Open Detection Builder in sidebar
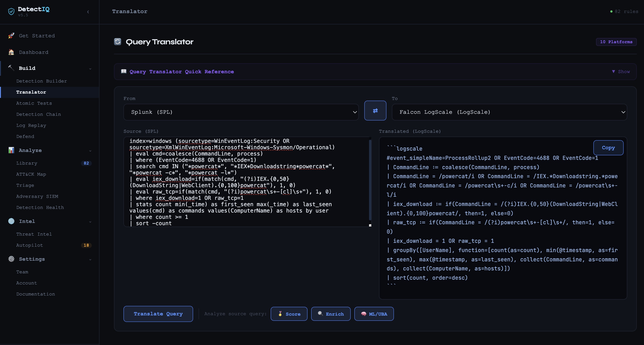This screenshot has width=644, height=345. [x=42, y=81]
